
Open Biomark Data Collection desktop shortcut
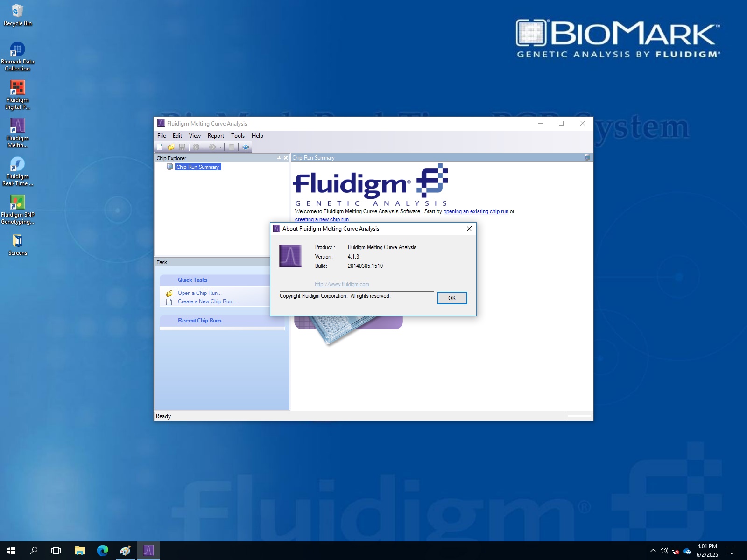[18, 56]
